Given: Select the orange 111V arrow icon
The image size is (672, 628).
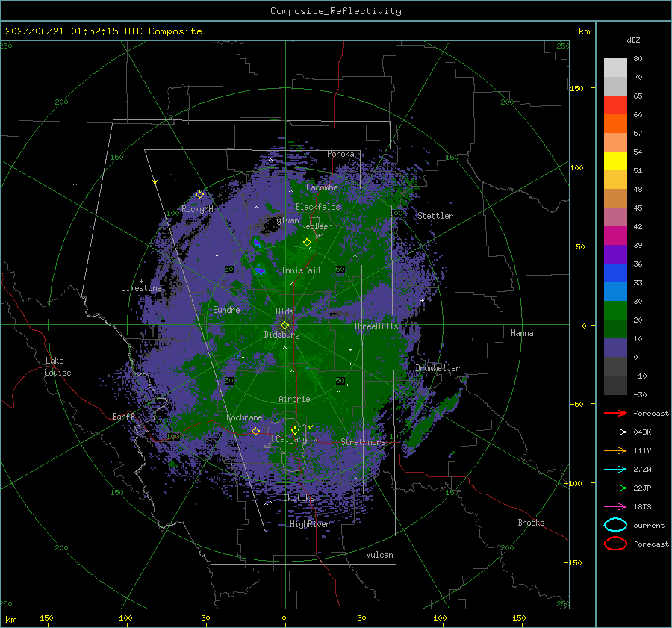Looking at the screenshot, I should pos(615,450).
